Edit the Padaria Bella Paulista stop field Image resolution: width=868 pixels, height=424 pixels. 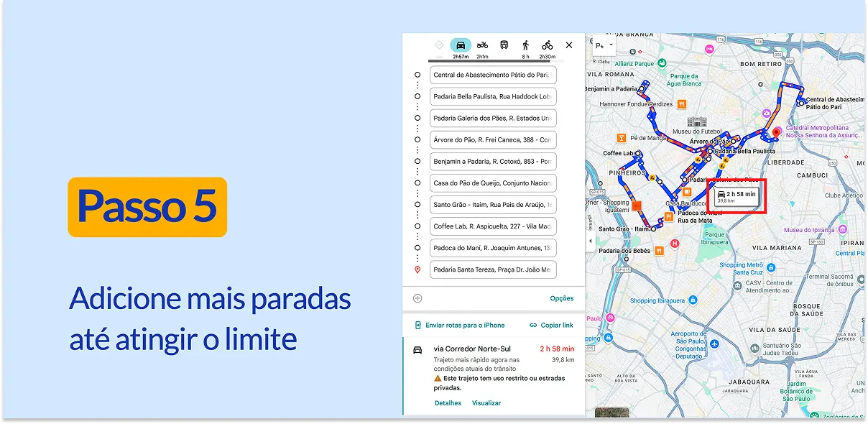point(493,96)
